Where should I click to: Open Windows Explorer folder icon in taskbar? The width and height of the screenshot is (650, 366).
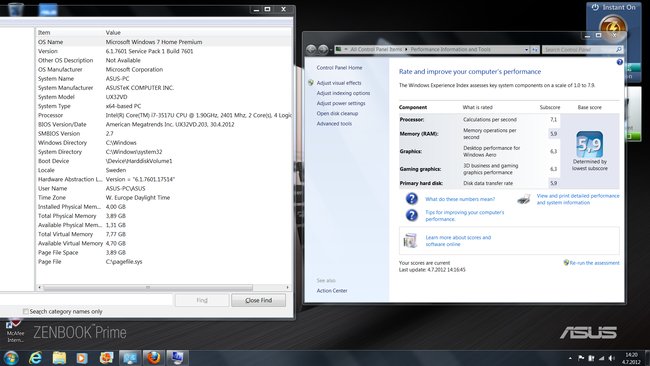(59, 358)
